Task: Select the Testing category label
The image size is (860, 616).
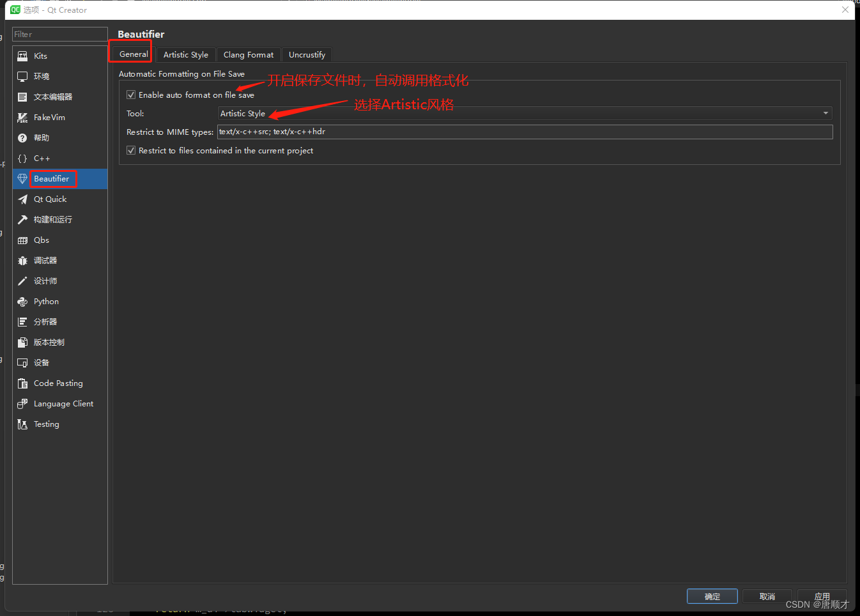Action: (46, 424)
